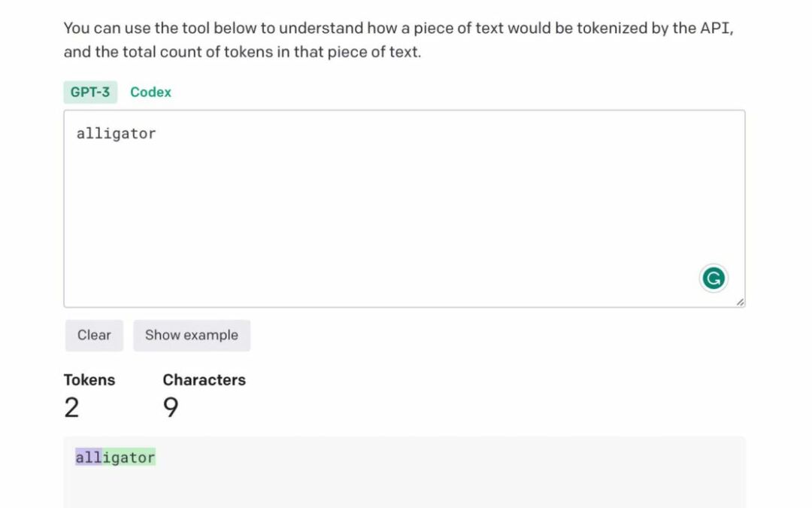Click the character count number 9
812x508 pixels.
(x=171, y=408)
